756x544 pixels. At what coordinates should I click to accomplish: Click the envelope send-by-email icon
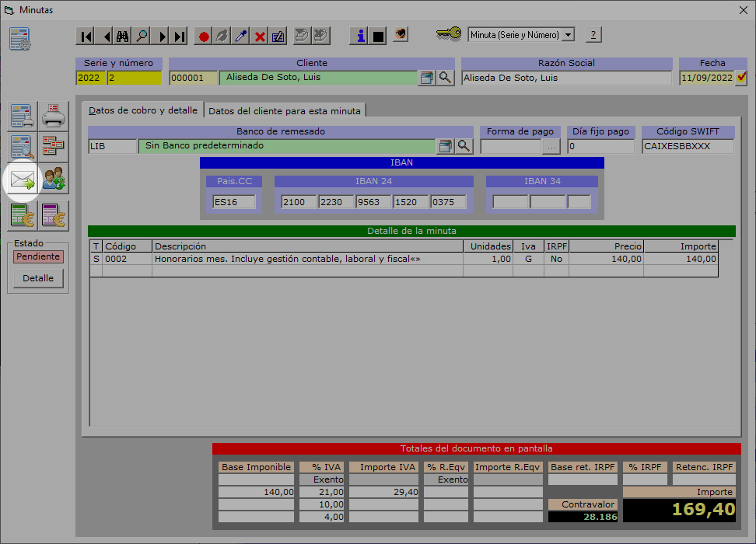[23, 181]
